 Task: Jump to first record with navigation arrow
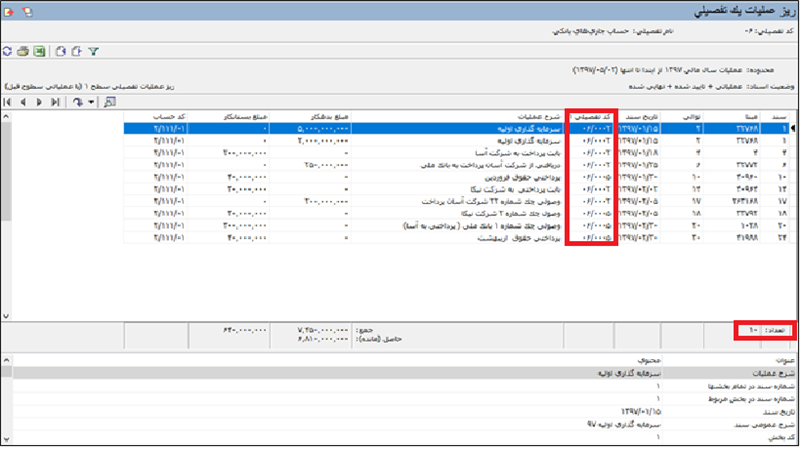8,102
